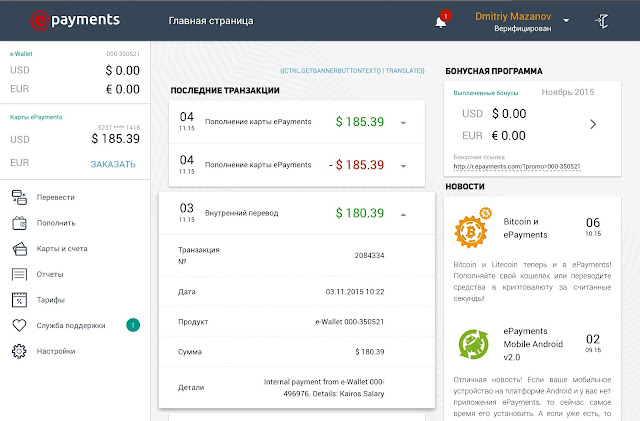The width and height of the screenshot is (640, 421).
Task: Expand the $ 185.39 green transaction
Action: [x=403, y=123]
